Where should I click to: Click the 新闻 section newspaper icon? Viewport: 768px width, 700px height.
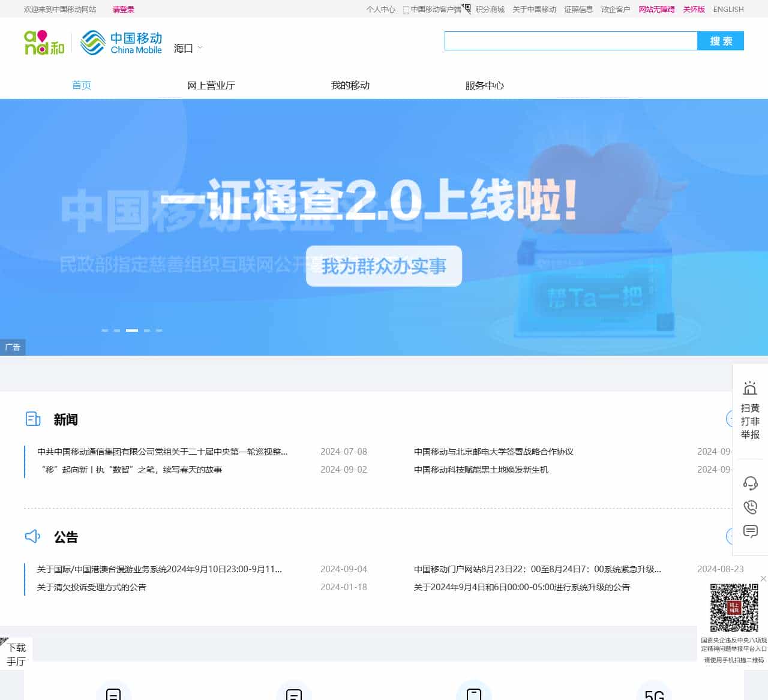coord(33,419)
